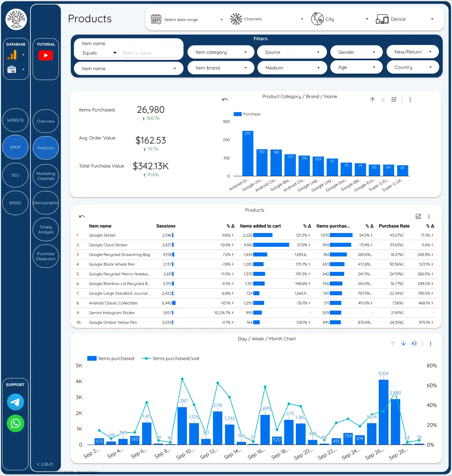Open the Source filter dropdown

tap(292, 52)
